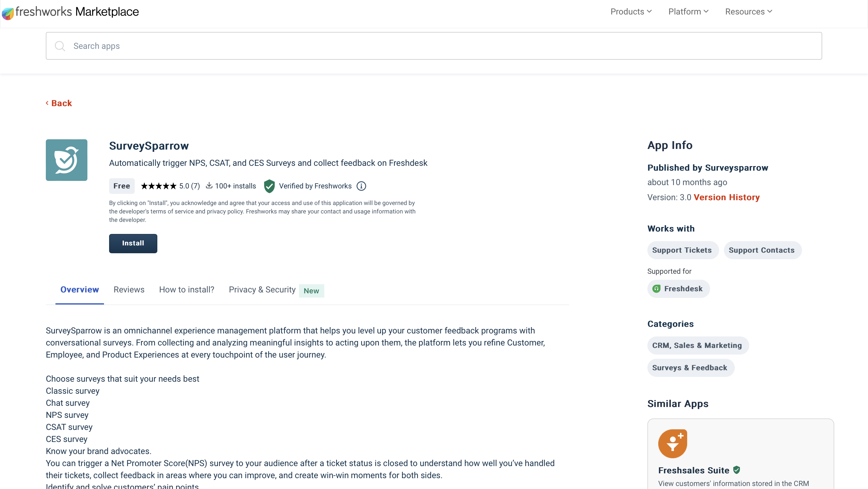Click the verified info circle icon
868x489 pixels.
[x=361, y=186]
